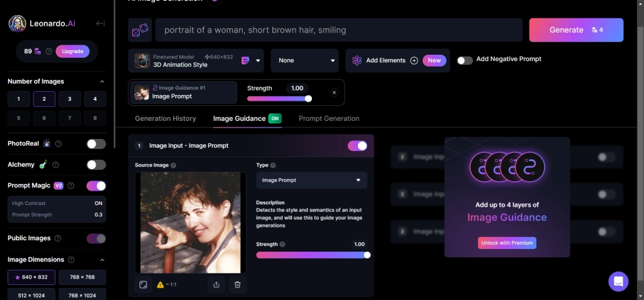Screen dimensions: 644x300
Task: Collapse Number of Images section
Action: 103,81
